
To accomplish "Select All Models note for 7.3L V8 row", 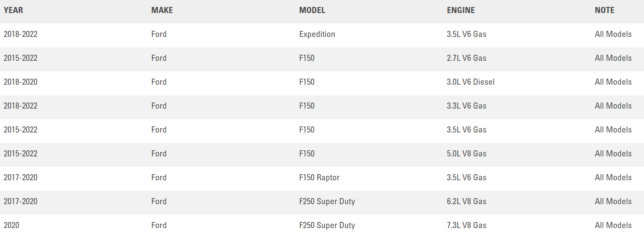I will [x=613, y=225].
